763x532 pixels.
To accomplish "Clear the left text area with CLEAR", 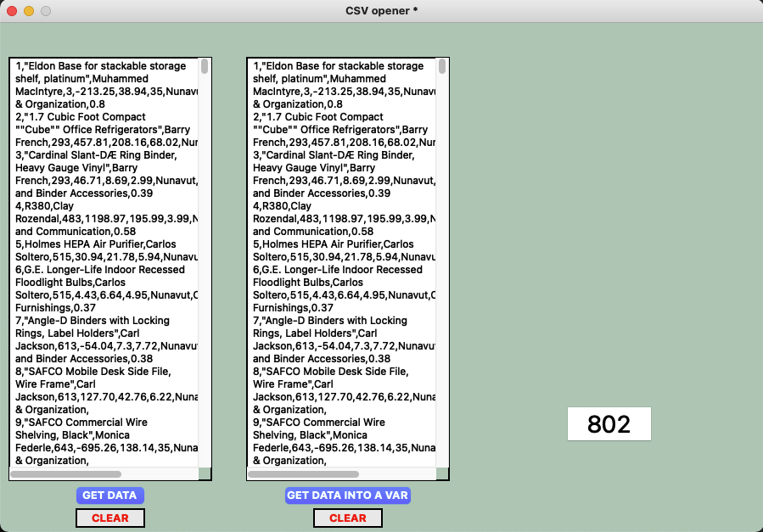I will (x=110, y=518).
